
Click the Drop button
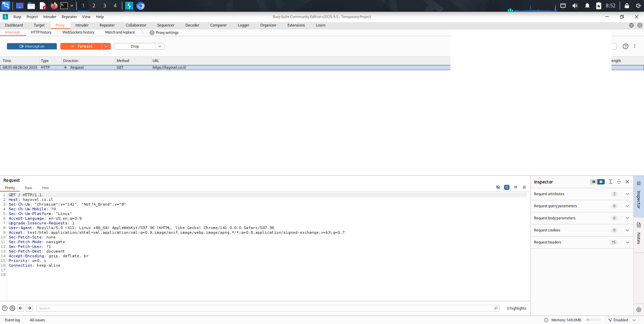(135, 46)
